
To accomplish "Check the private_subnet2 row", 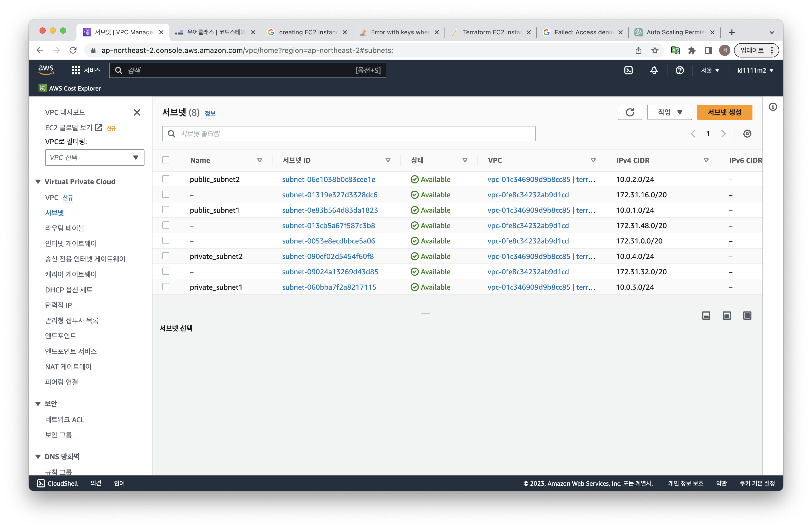I will (166, 256).
